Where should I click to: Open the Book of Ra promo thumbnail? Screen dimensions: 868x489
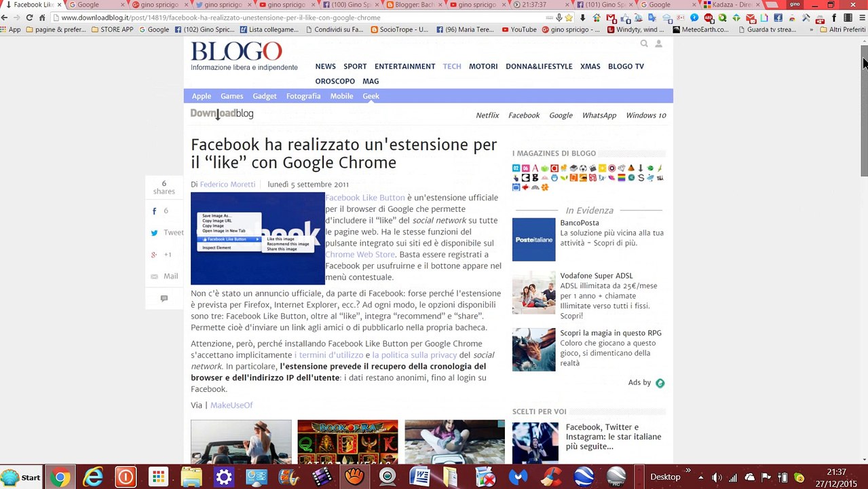pyautogui.click(x=347, y=442)
